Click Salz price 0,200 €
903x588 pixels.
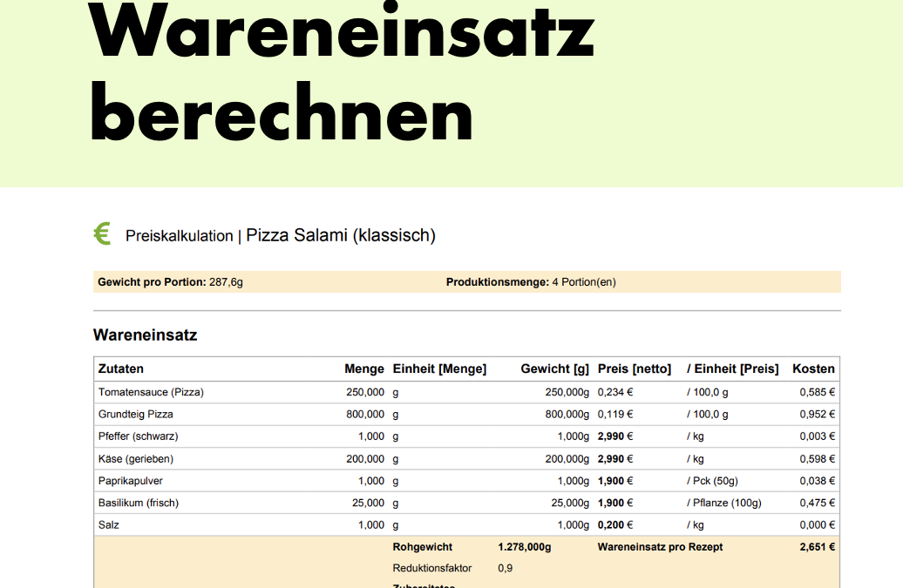[x=615, y=524]
